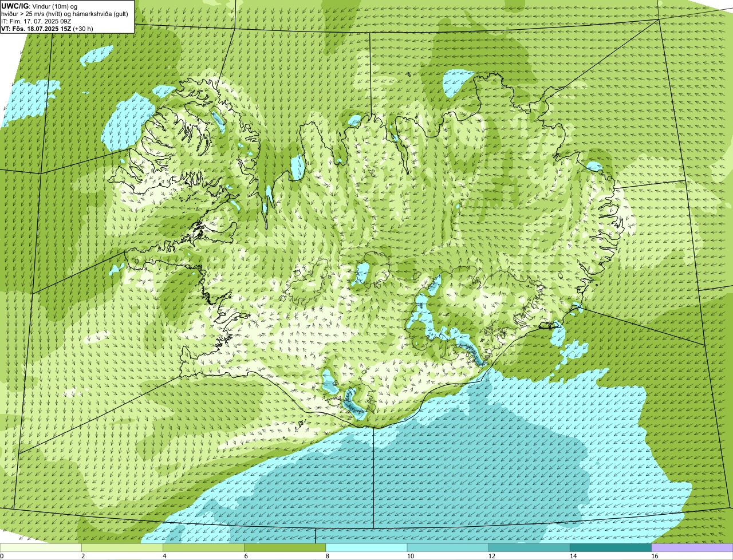
Task: Click the 8–10 m/s light cyan legend swatch
Action: coord(366,547)
